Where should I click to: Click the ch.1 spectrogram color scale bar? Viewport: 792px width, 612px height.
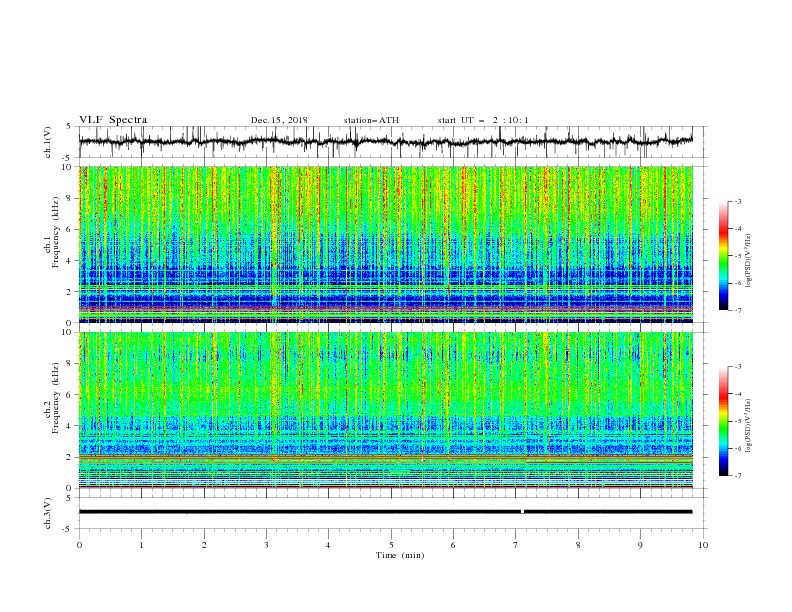(x=723, y=256)
